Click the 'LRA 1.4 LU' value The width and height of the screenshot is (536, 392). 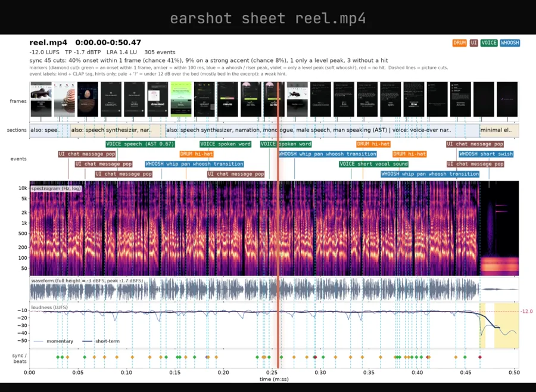coord(121,52)
